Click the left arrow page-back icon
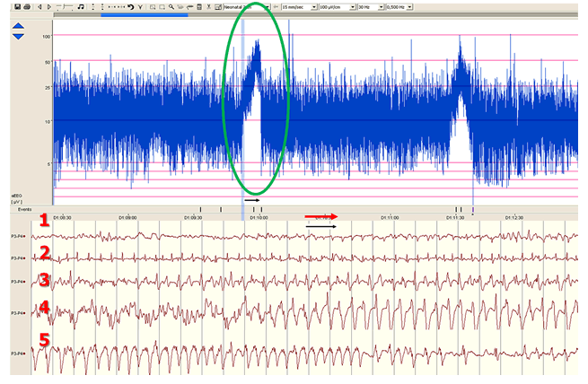This screenshot has height=384, width=588. (x=39, y=7)
